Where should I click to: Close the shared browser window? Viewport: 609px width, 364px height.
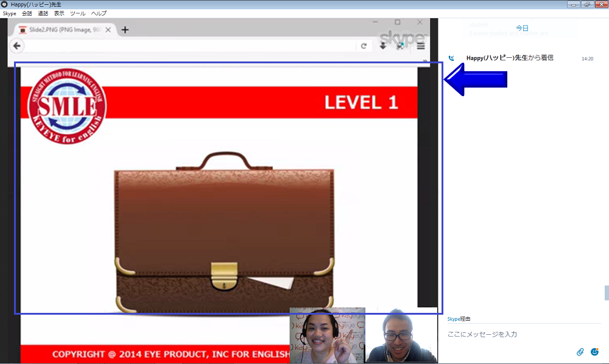tap(420, 22)
